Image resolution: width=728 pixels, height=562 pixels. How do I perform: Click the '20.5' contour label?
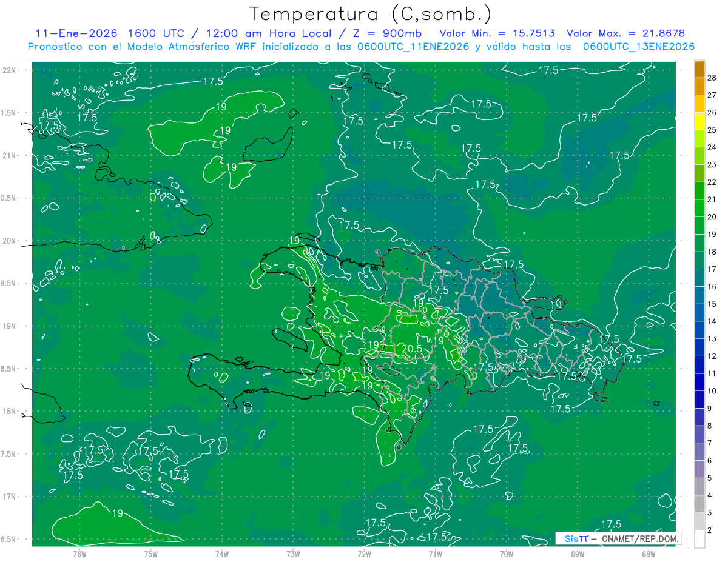click(412, 349)
